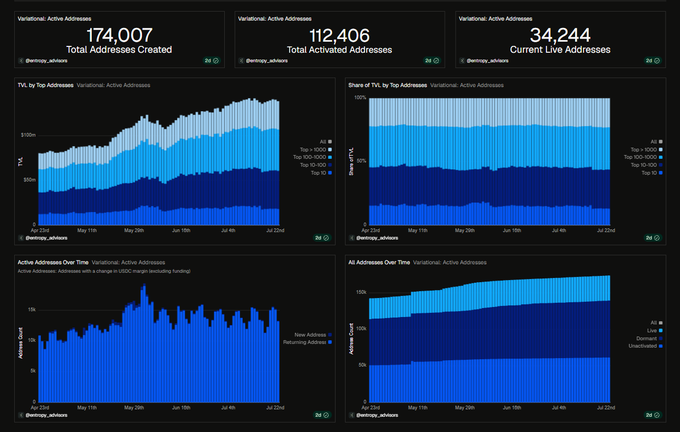
Task: Click Top > 1000 swatch in Share of TVL legend
Action: pyautogui.click(x=661, y=150)
